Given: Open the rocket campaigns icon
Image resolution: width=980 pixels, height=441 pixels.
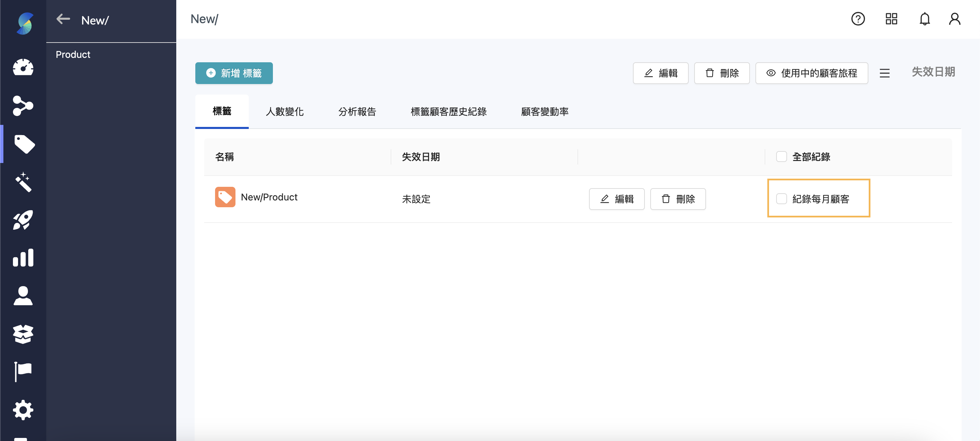Looking at the screenshot, I should [23, 220].
